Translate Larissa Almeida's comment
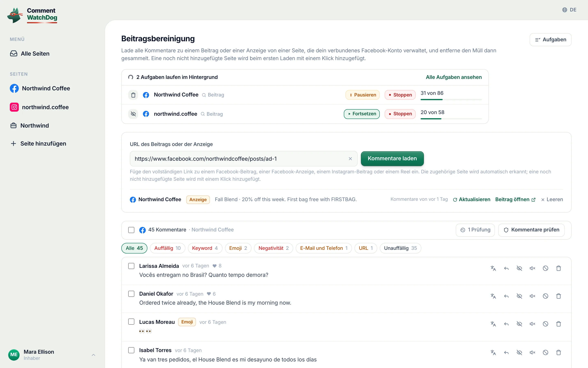588x368 pixels. pos(493,268)
